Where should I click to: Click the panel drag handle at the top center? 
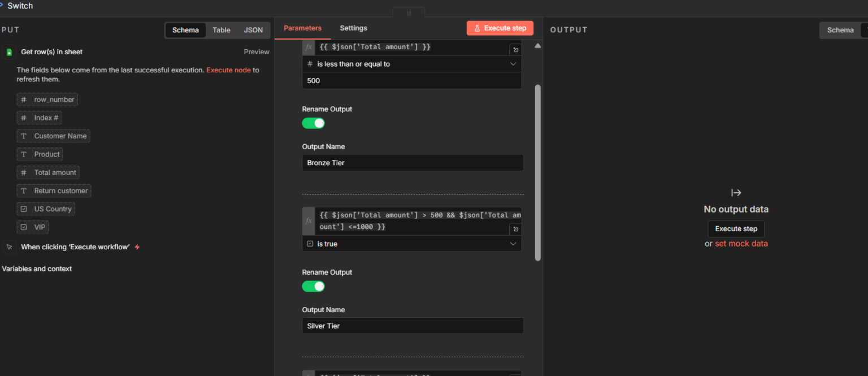pyautogui.click(x=409, y=13)
